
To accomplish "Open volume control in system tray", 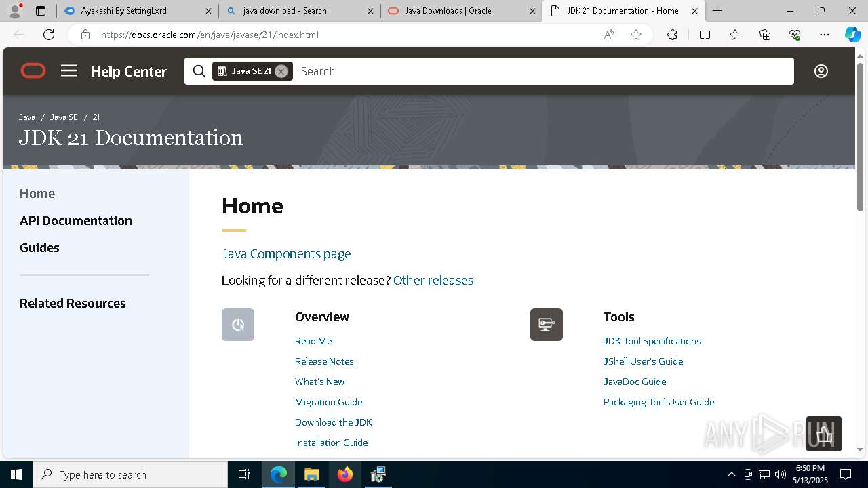I will [781, 474].
